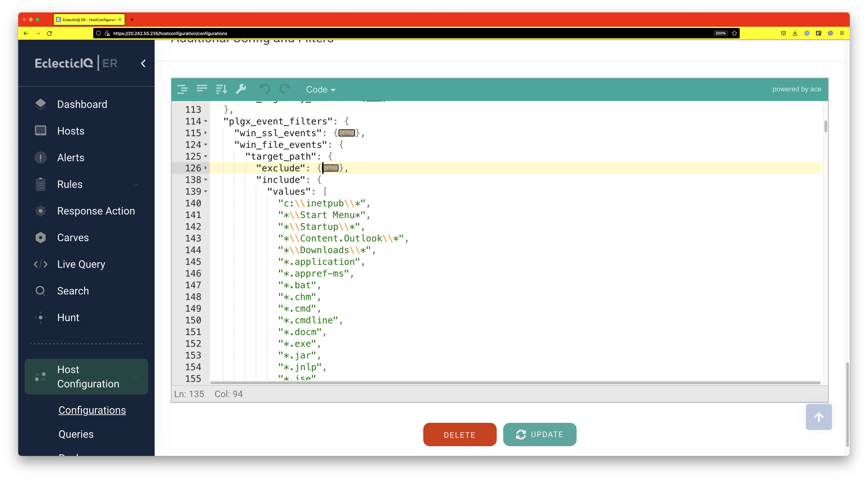Open Dashboard from the sidebar
The image size is (868, 480).
tap(82, 105)
